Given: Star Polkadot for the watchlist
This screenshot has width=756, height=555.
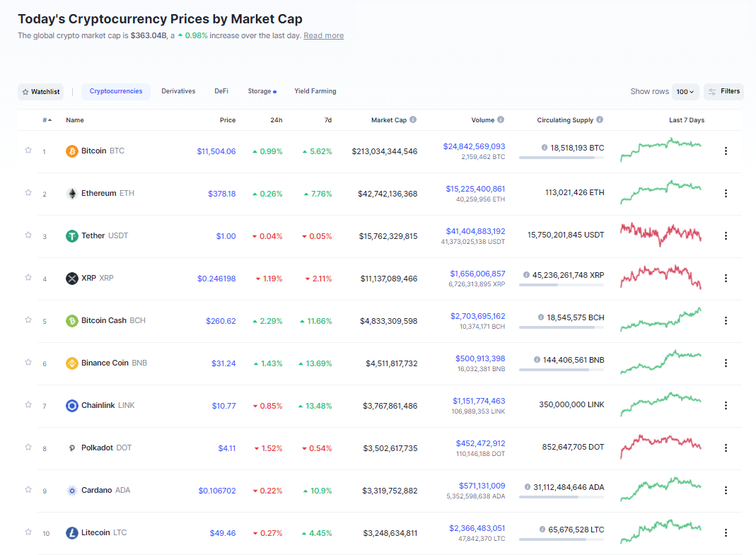Looking at the screenshot, I should (28, 448).
